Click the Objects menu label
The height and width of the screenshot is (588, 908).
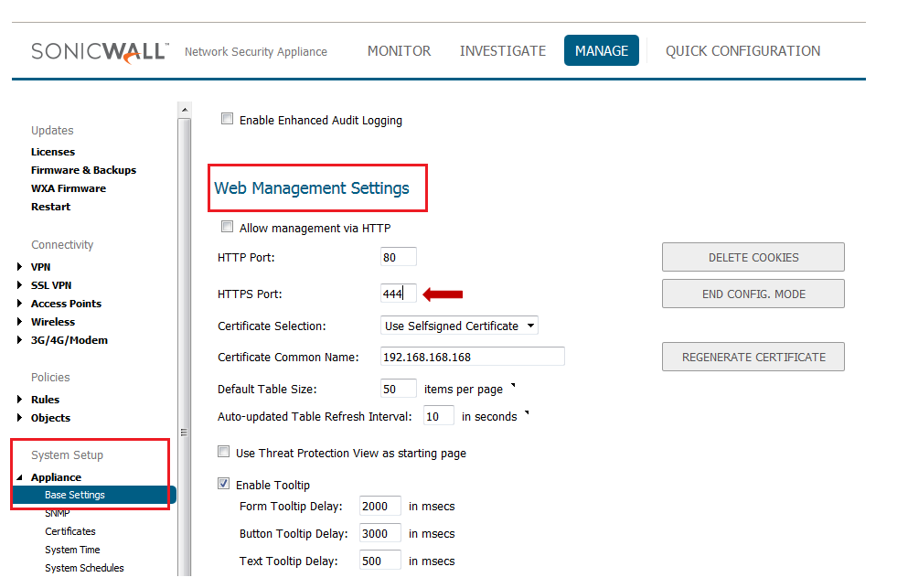click(x=51, y=418)
